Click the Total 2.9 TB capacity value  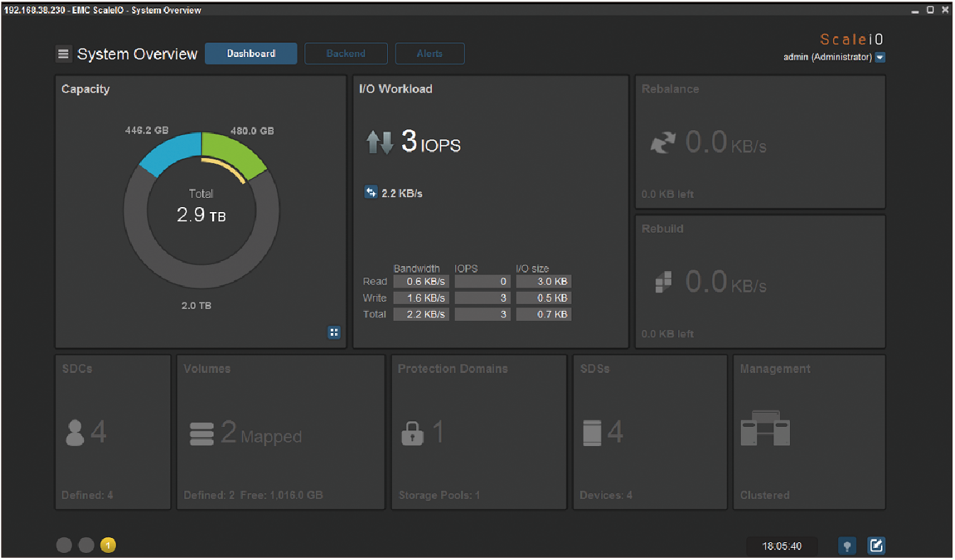pos(201,215)
